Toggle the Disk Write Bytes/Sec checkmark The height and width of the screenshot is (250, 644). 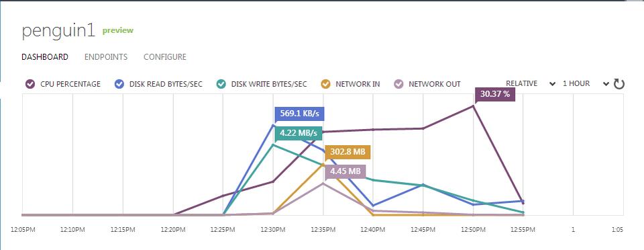click(221, 84)
